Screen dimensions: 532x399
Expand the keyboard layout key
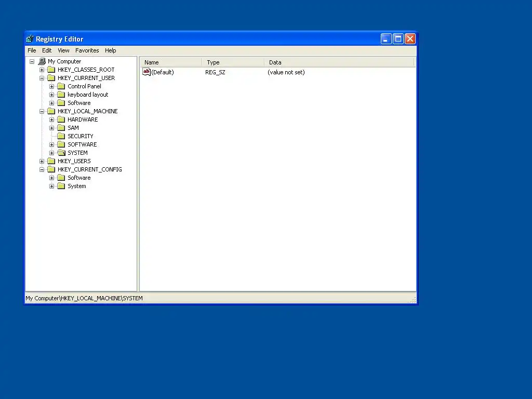tap(51, 95)
